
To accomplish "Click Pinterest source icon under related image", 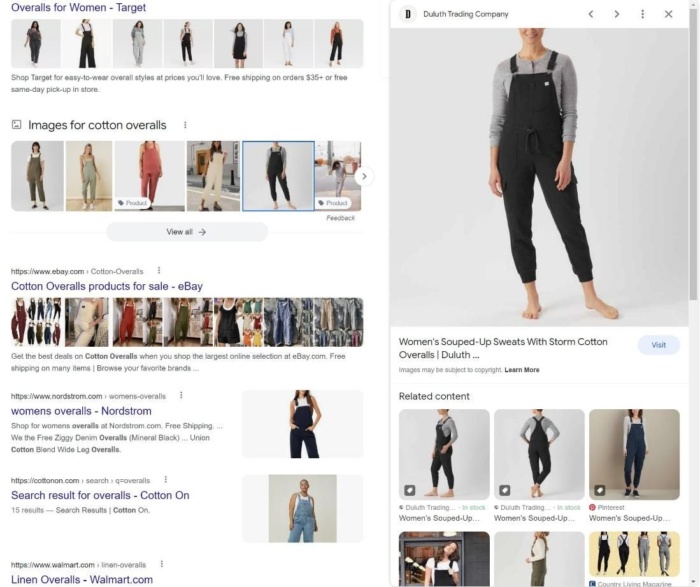I will coord(592,508).
